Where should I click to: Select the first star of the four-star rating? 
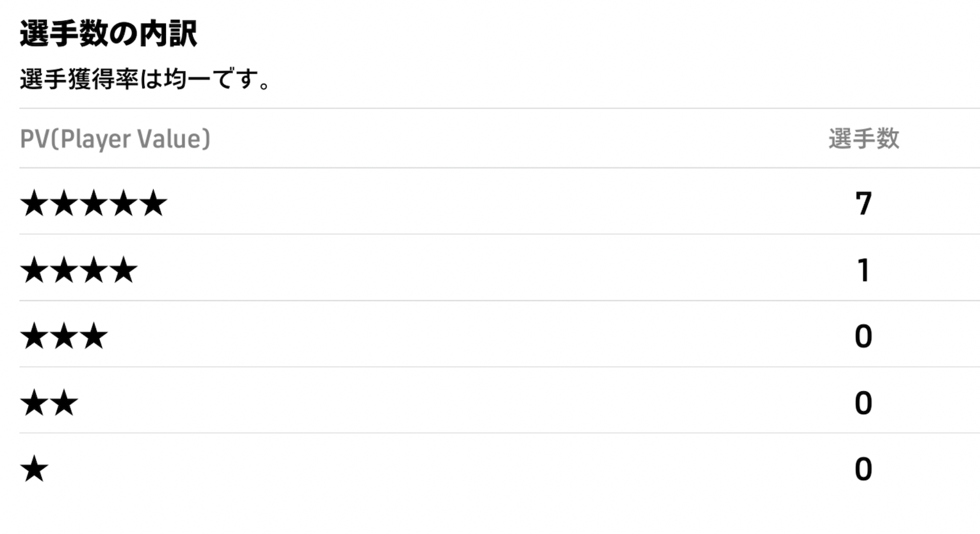pos(34,270)
